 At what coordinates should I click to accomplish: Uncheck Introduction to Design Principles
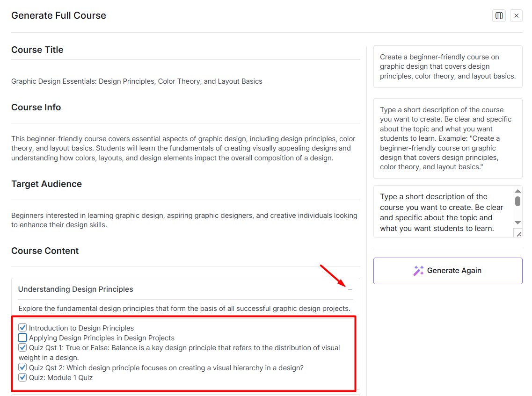22,327
